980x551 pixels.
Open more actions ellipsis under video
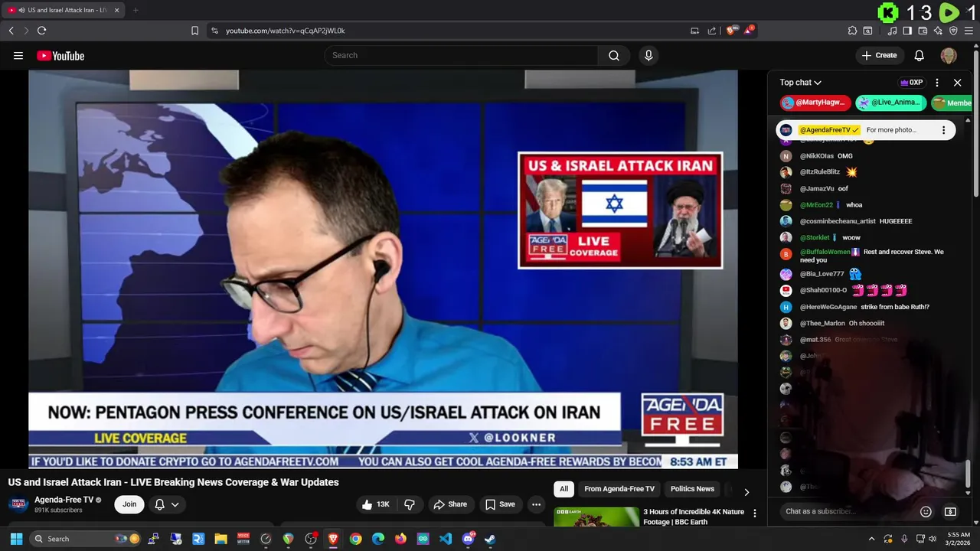[x=536, y=504]
